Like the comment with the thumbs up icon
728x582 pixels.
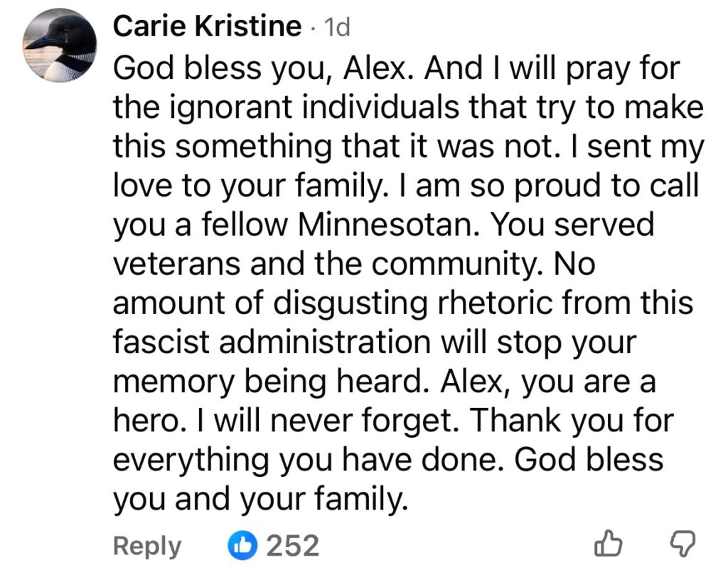(606, 545)
